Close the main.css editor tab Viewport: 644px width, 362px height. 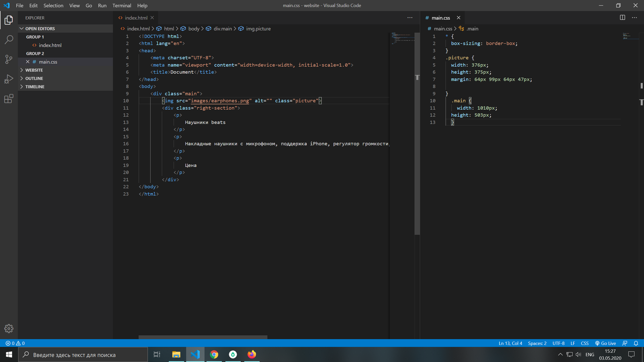[459, 18]
